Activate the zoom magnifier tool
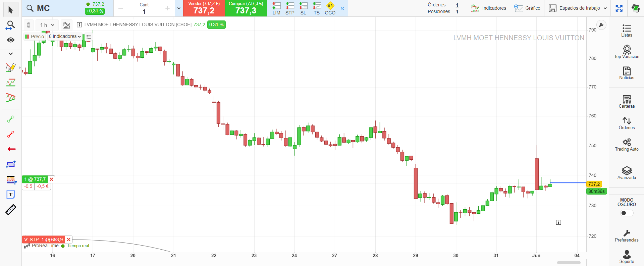The height and width of the screenshot is (266, 644). coord(11,25)
